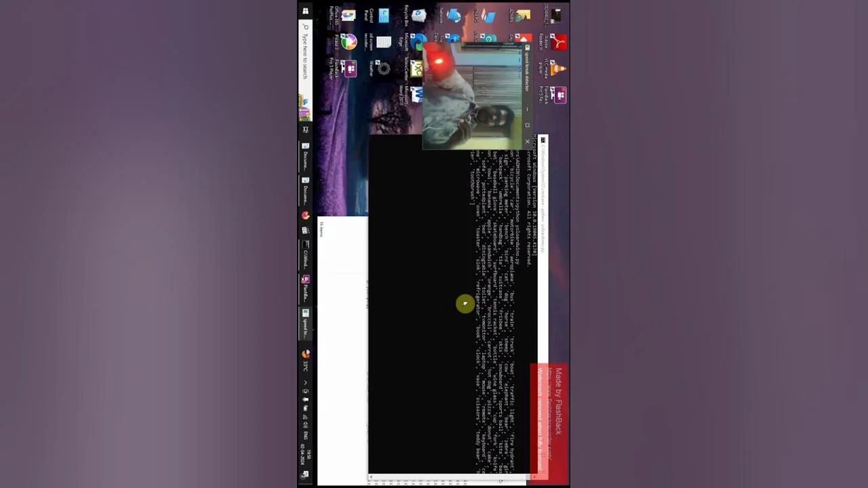The height and width of the screenshot is (488, 868).
Task: Expand the system tray hidden icons chevron
Action: [x=305, y=382]
